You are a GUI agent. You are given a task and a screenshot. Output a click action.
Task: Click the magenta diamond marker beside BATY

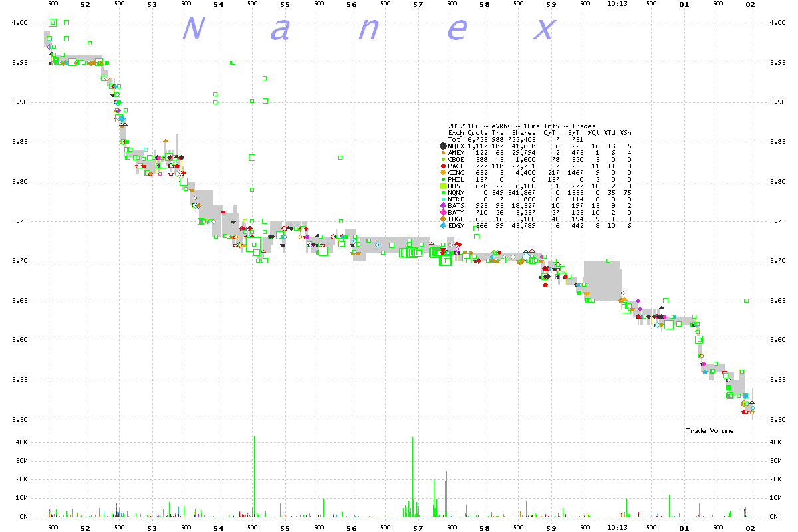(443, 213)
